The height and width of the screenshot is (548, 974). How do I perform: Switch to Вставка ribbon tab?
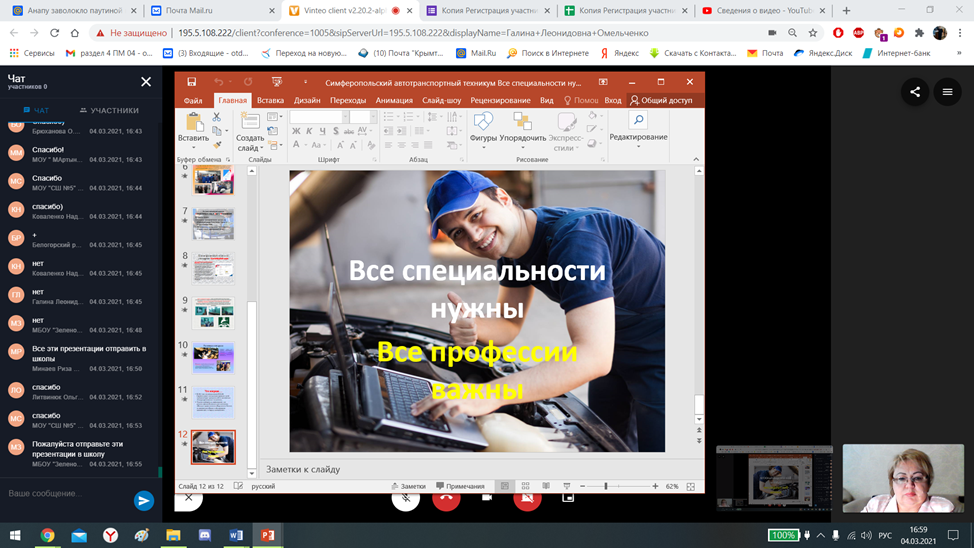point(270,100)
